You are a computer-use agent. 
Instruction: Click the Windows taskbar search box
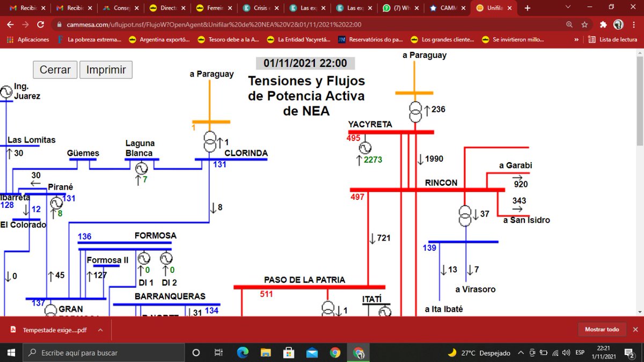(104, 353)
